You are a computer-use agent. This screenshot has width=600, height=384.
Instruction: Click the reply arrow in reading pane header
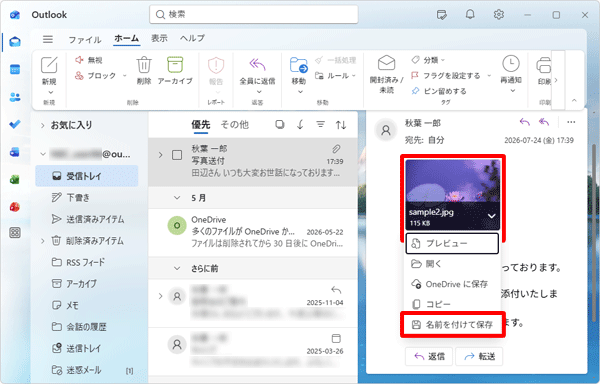[x=525, y=122]
